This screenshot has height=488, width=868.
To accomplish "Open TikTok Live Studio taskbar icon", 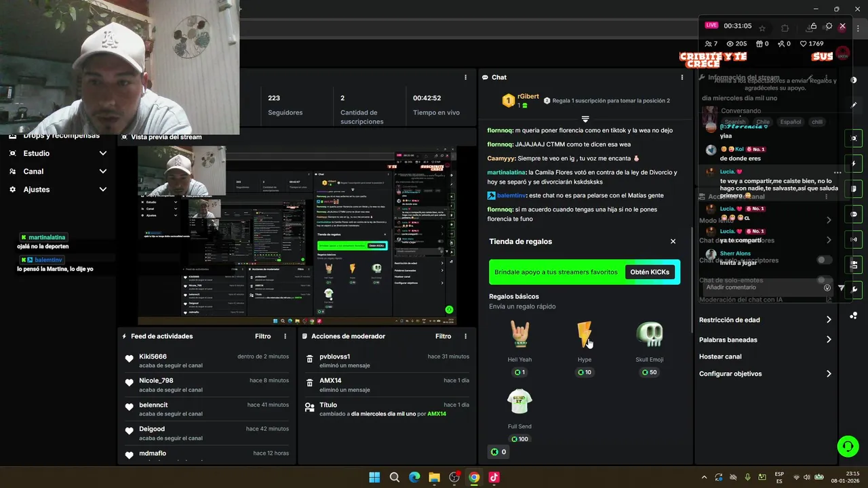I will 494,477.
